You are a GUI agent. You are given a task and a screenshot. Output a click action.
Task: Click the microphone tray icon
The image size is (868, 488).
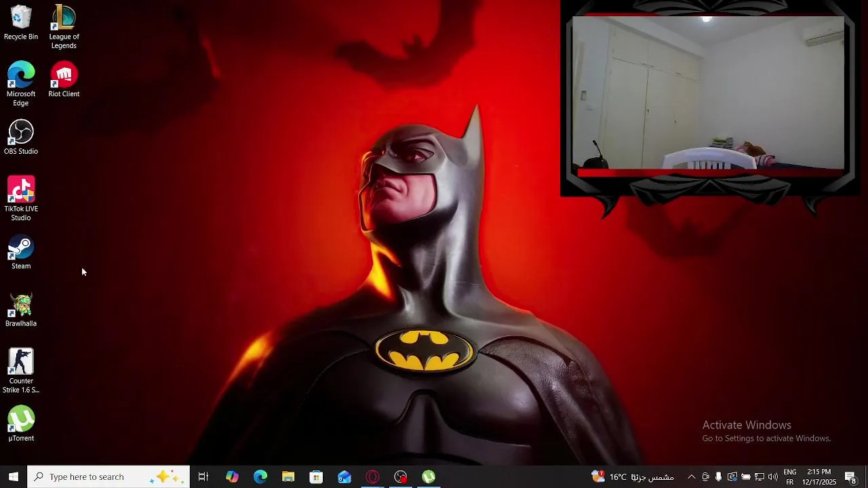pos(718,476)
